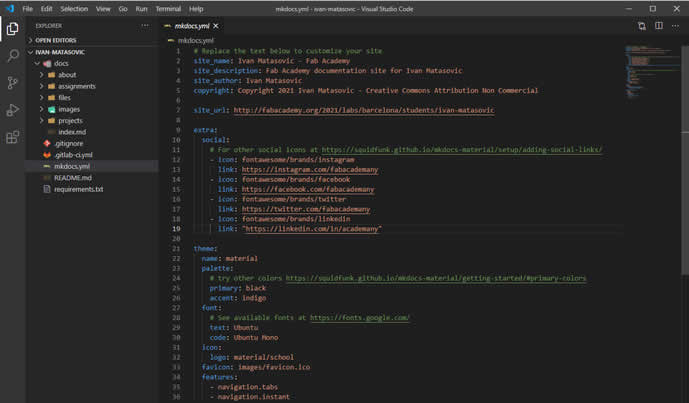Select the mkdocs.yml editor tab
This screenshot has width=689, height=403.
(x=191, y=26)
